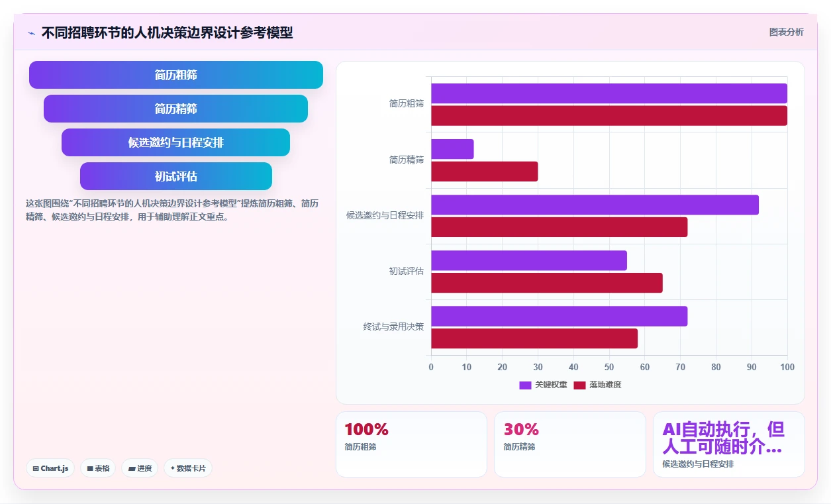The image size is (831, 504).
Task: Click the red bar for 简历粗筛
Action: tap(609, 115)
